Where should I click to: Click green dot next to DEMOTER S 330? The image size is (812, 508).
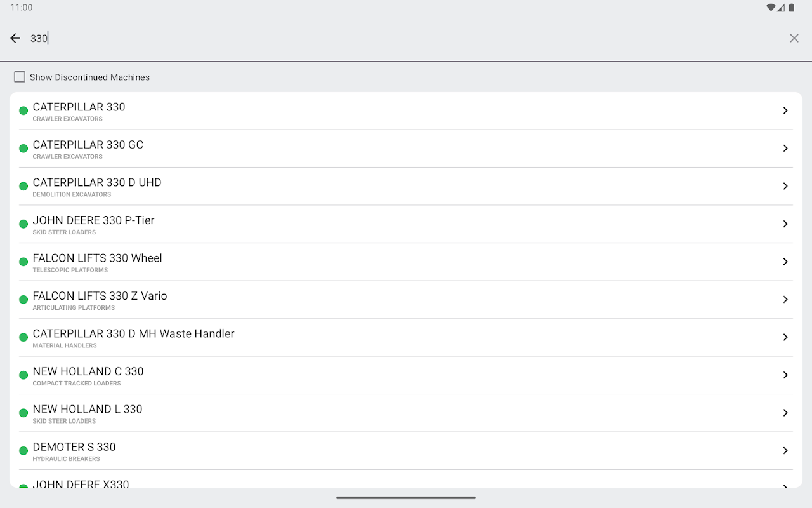coord(23,451)
